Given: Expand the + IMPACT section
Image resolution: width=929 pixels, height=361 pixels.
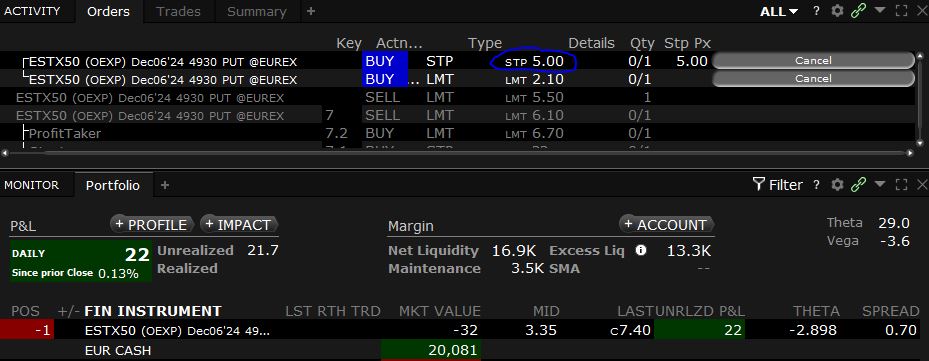Looking at the screenshot, I should 239,225.
